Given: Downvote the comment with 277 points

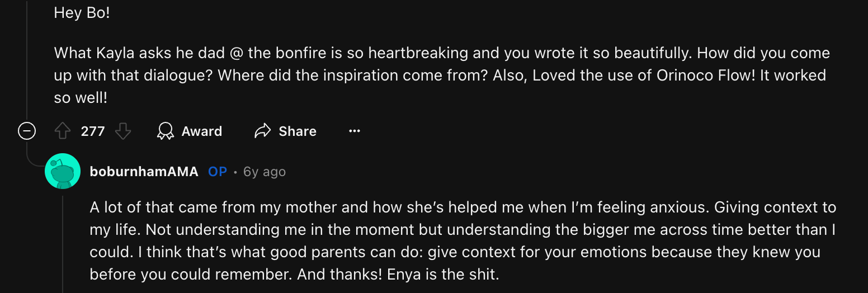Looking at the screenshot, I should pos(123,131).
